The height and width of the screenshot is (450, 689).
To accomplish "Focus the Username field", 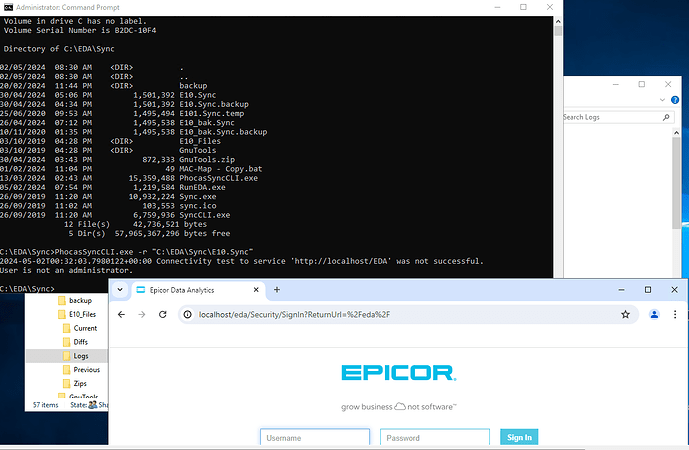I will pyautogui.click(x=315, y=438).
